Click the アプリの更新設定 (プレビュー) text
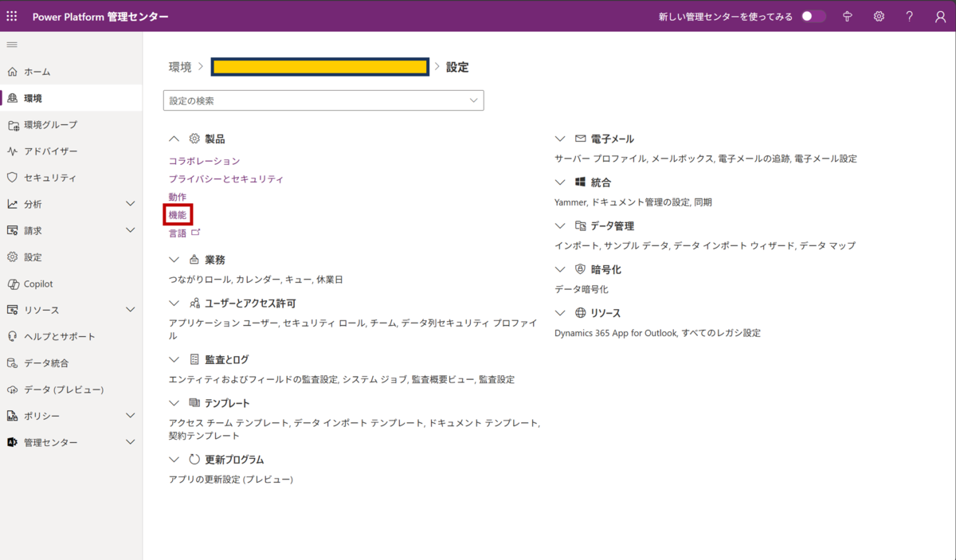This screenshot has height=560, width=956. [x=231, y=480]
